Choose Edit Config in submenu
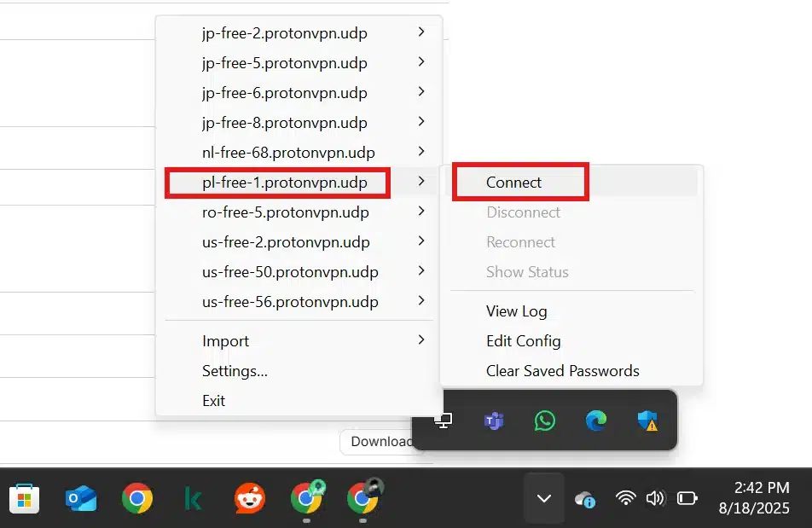The image size is (812, 528). pos(571,341)
